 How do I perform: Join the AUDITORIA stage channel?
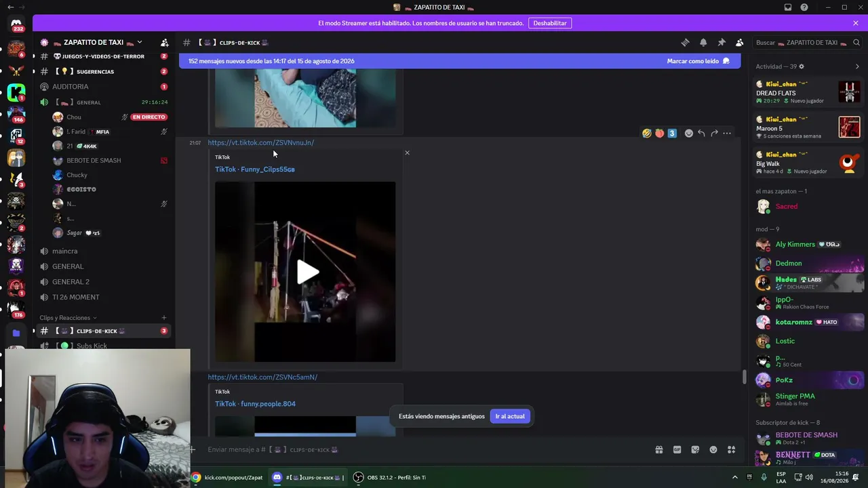tap(103, 87)
